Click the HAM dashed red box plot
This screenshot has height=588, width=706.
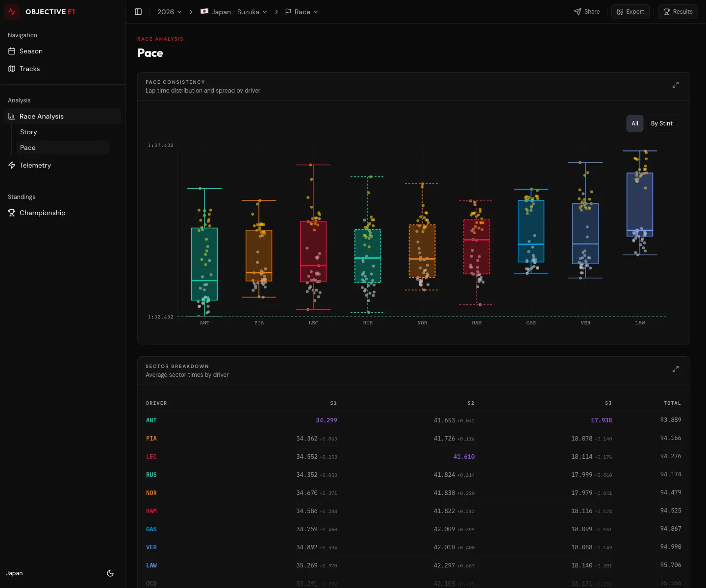(477, 246)
